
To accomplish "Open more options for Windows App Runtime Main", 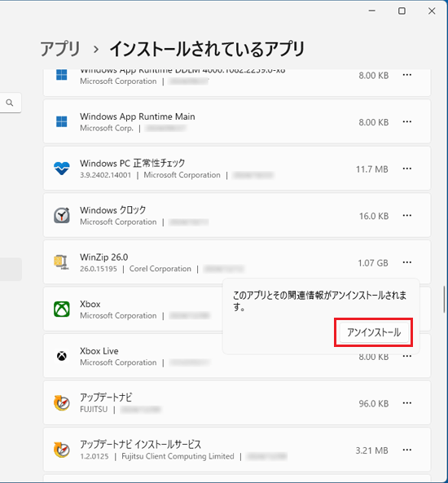I will point(407,121).
